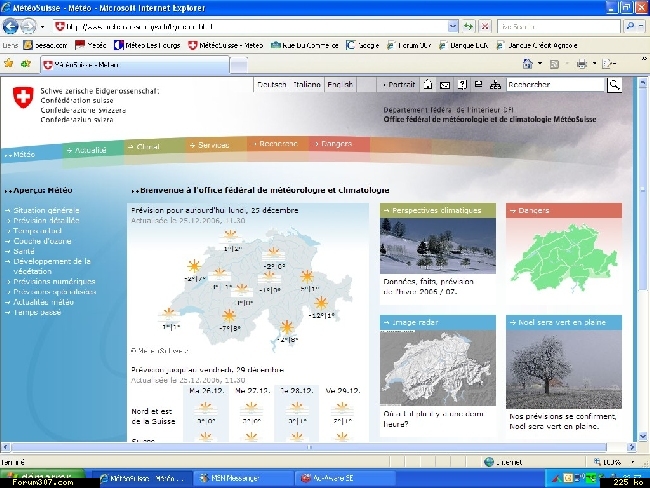The image size is (650, 488).
Task: Switch site language to Italiano
Action: 307,85
